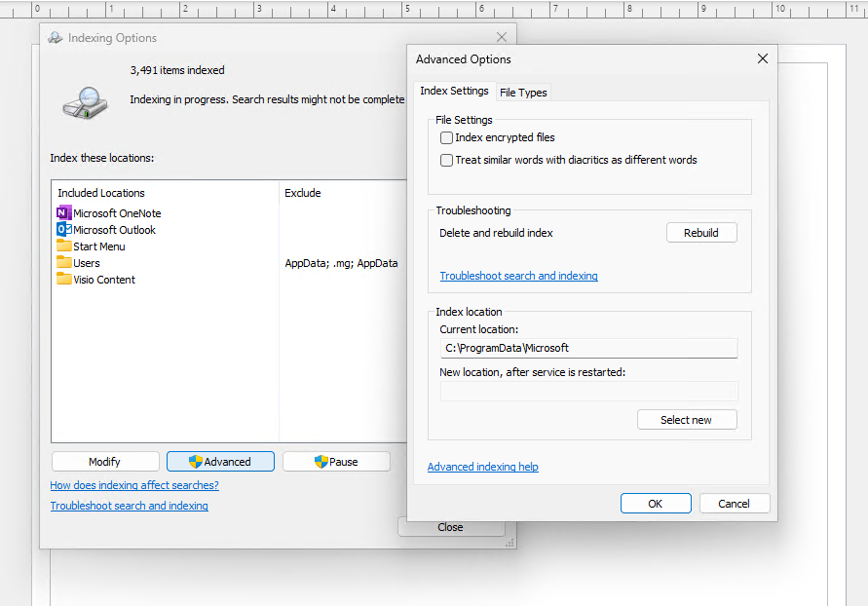
Task: Open Troubleshoot link in Indexing Options window
Action: 129,506
